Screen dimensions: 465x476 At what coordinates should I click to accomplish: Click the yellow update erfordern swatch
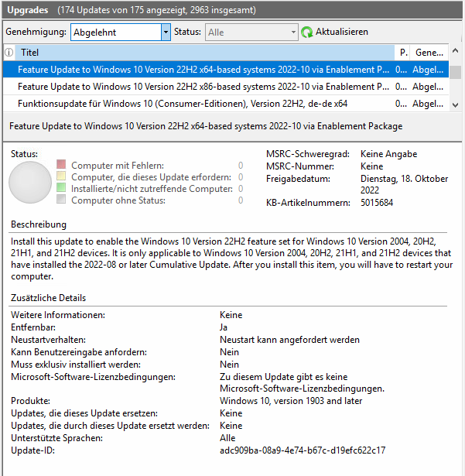click(x=61, y=176)
